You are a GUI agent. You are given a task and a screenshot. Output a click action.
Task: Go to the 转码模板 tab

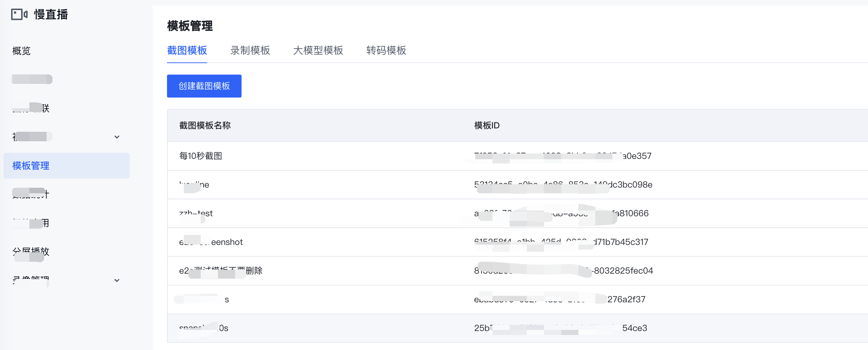pyautogui.click(x=386, y=51)
